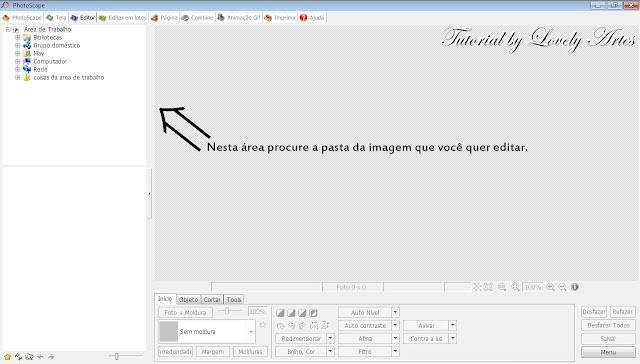Click the third sepia tone icon
The image size is (640, 364).
pyautogui.click(x=302, y=313)
